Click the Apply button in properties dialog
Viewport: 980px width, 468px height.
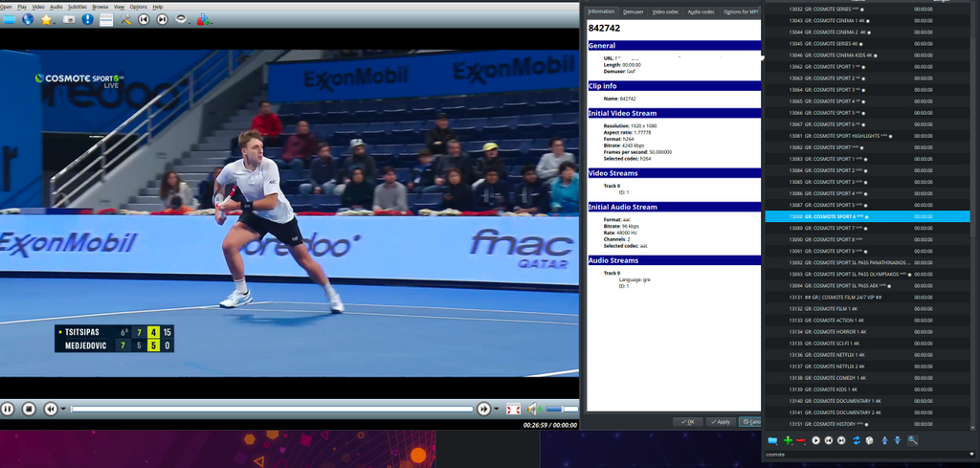(721, 422)
